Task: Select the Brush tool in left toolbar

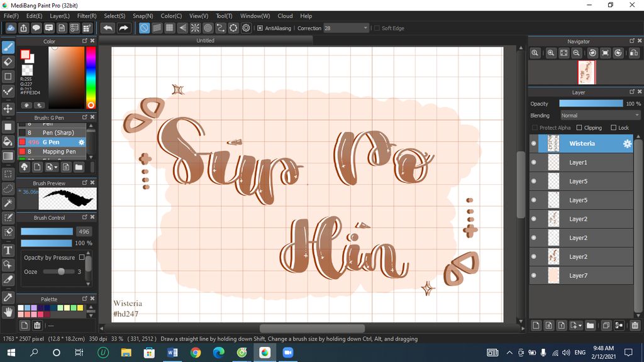Action: (8, 47)
